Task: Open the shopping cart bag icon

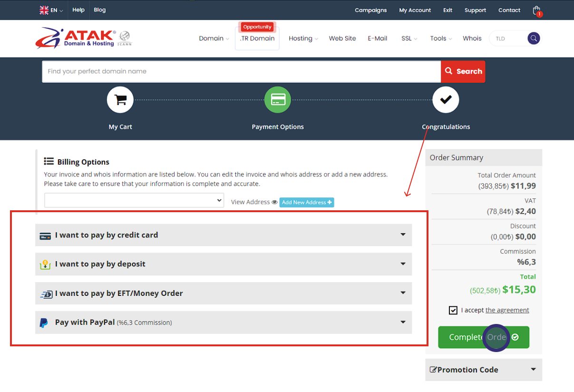Action: (x=537, y=10)
